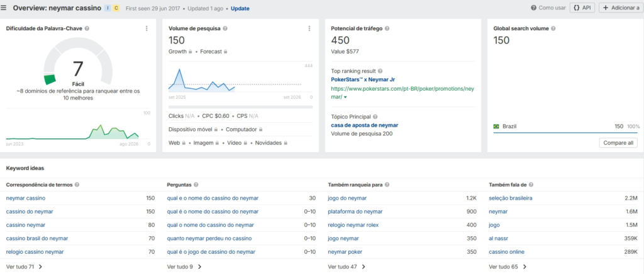Open help icon next to Perguntas

point(196,185)
